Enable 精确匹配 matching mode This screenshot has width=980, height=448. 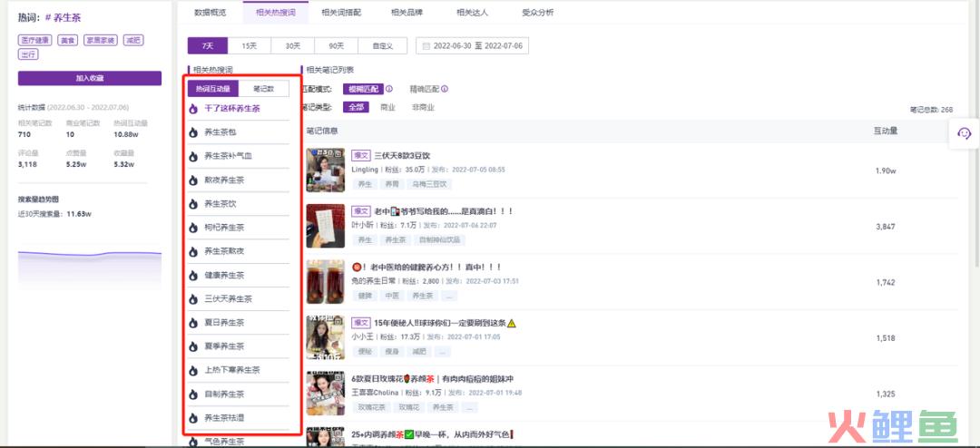425,90
